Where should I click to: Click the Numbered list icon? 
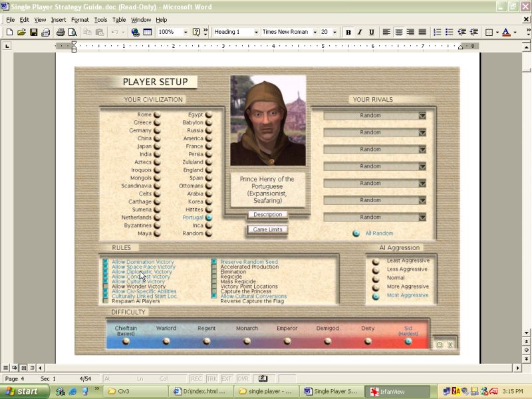tap(437, 32)
